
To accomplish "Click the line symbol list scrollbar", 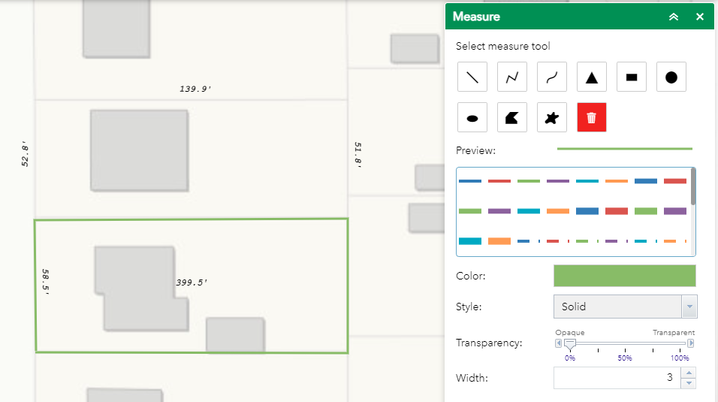I will click(693, 187).
